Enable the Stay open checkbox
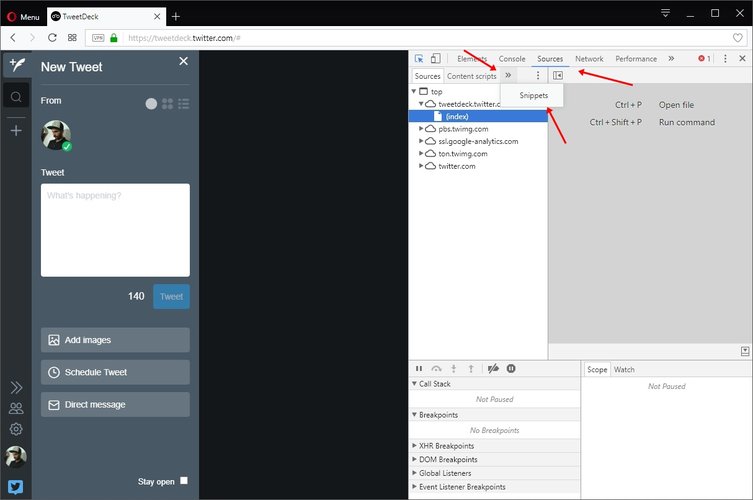This screenshot has height=500, width=753. coord(184,480)
